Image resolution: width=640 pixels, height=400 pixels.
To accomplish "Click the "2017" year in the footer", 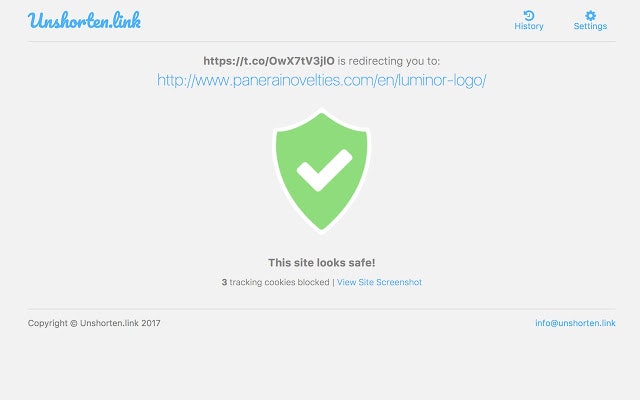I will pyautogui.click(x=151, y=323).
